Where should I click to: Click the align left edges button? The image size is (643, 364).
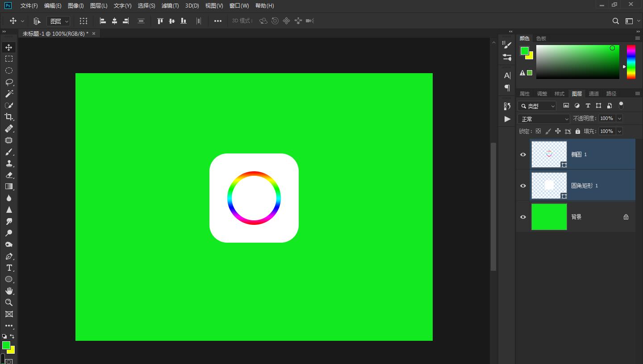pos(103,21)
